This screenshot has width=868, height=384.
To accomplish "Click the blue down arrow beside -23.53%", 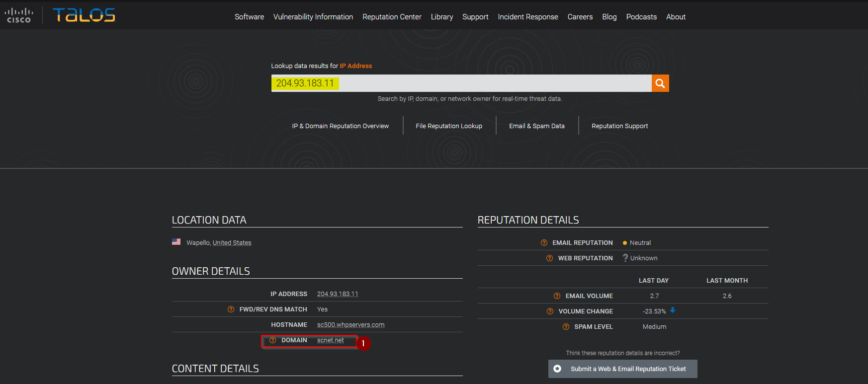I will (673, 310).
